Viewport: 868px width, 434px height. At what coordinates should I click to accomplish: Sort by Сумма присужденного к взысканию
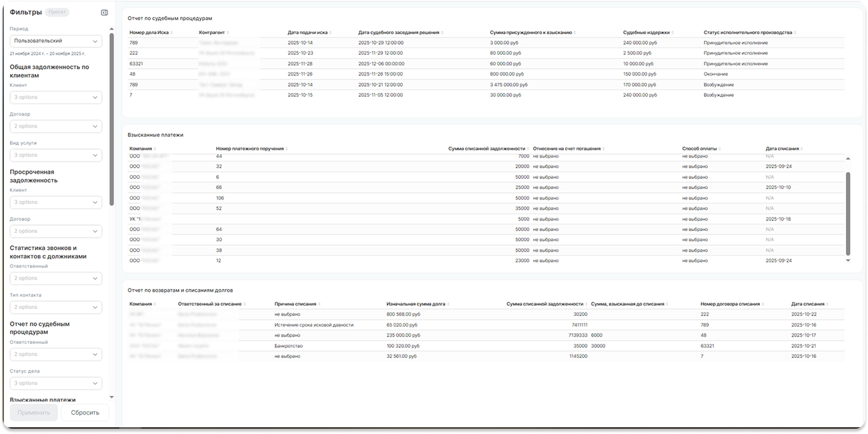pyautogui.click(x=574, y=33)
